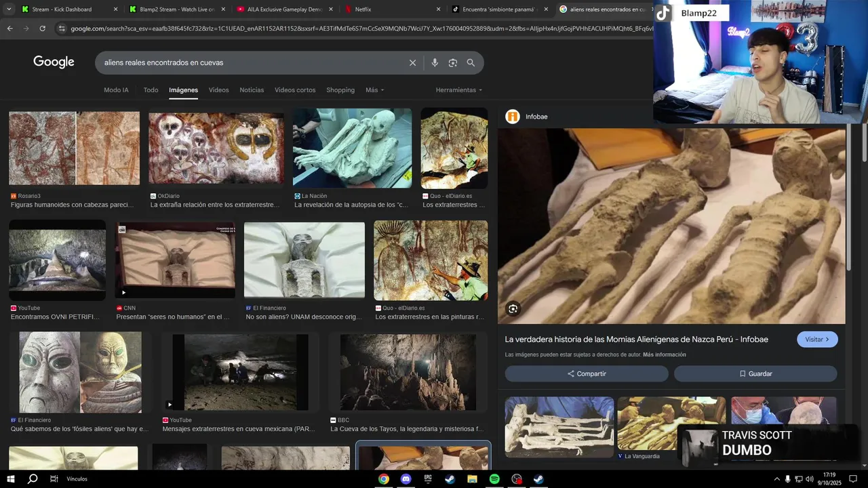Image resolution: width=868 pixels, height=488 pixels.
Task: Focus the Google search input field
Action: click(x=251, y=63)
